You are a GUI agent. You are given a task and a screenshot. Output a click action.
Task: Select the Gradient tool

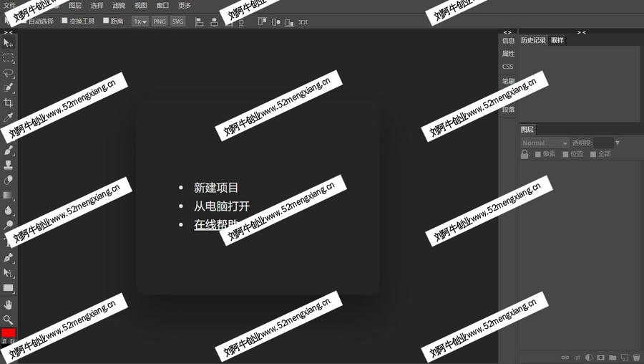[8, 196]
